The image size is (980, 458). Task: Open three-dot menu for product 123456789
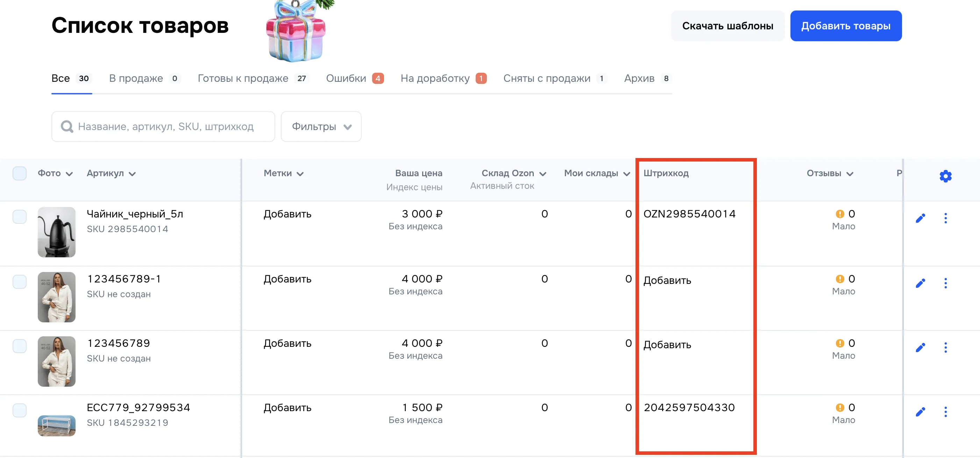coord(946,347)
